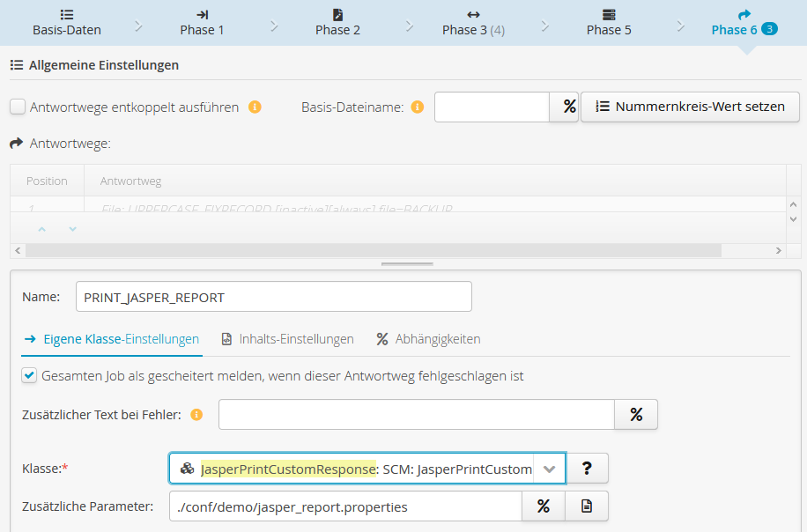
Task: Click the Name input field PRINT_JASPER_REPORT
Action: [x=273, y=297]
